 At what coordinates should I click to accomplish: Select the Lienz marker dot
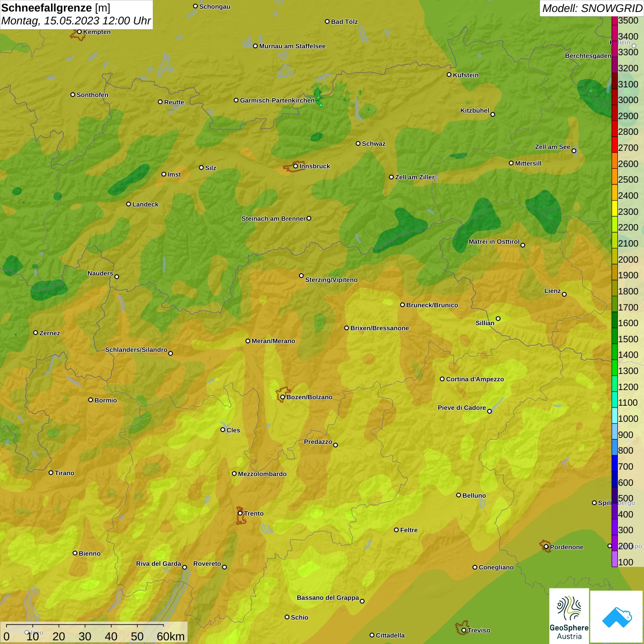[x=564, y=294]
